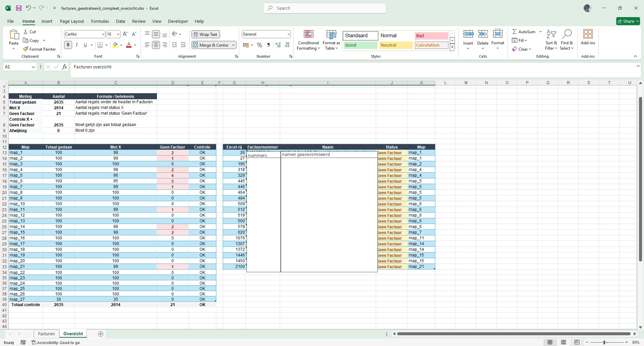Click the Format cells icon
Image resolution: width=644 pixels, height=346 pixels.
(x=498, y=34)
